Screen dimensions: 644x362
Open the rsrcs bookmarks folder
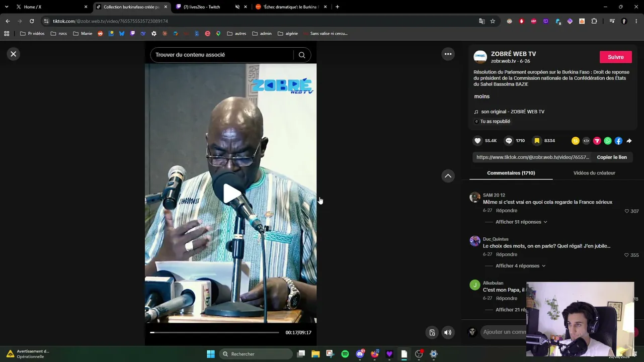point(59,34)
